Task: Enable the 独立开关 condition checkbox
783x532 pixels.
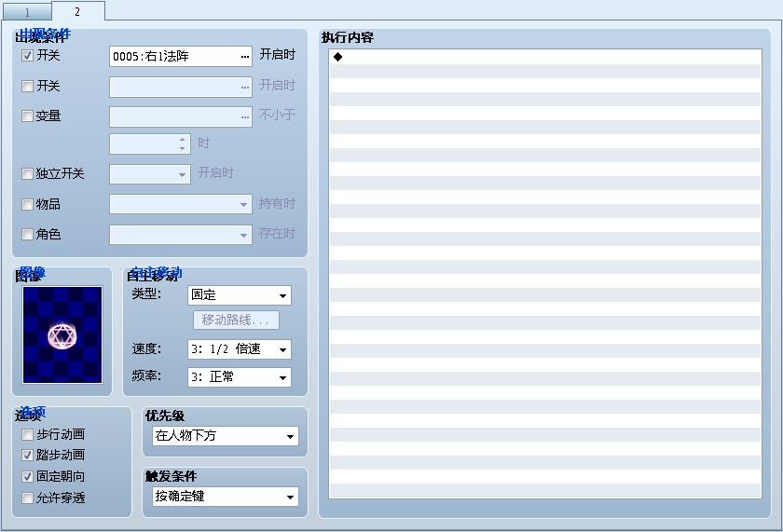Action: click(27, 174)
